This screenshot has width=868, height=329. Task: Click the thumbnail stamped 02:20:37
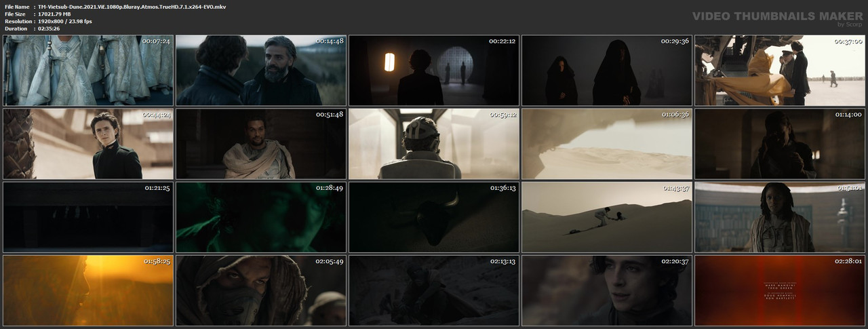(607, 290)
